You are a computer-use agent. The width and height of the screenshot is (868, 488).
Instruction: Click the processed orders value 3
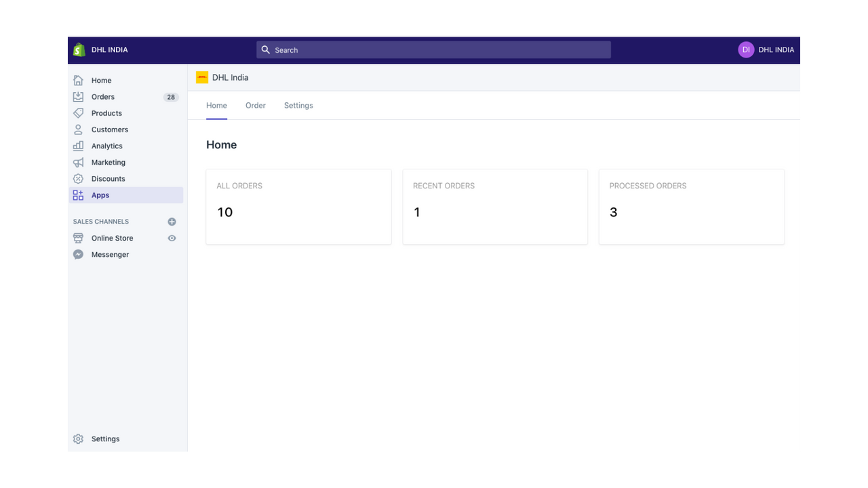(x=613, y=212)
